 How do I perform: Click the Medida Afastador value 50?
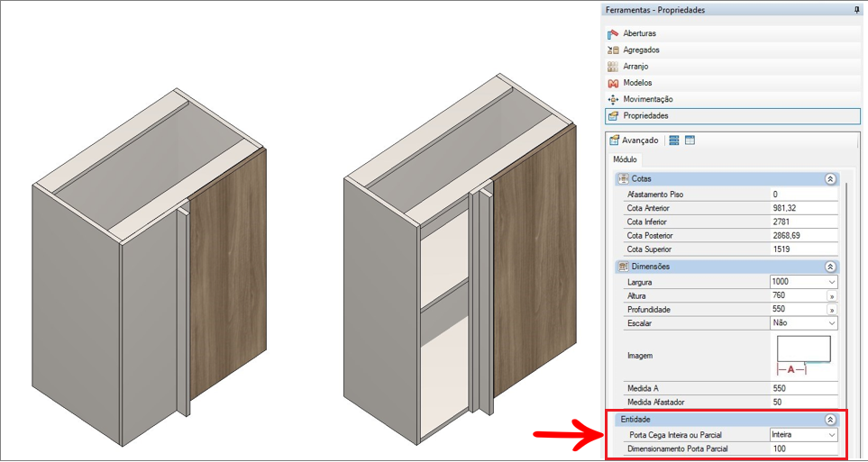[803, 403]
